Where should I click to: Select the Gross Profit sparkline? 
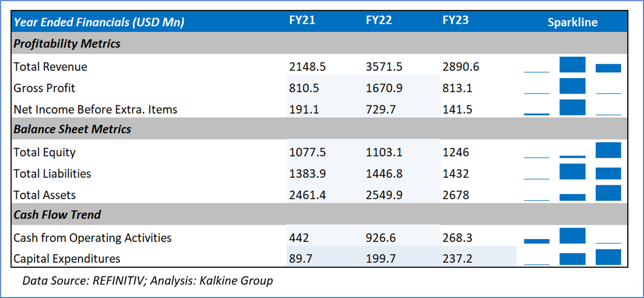pos(572,87)
